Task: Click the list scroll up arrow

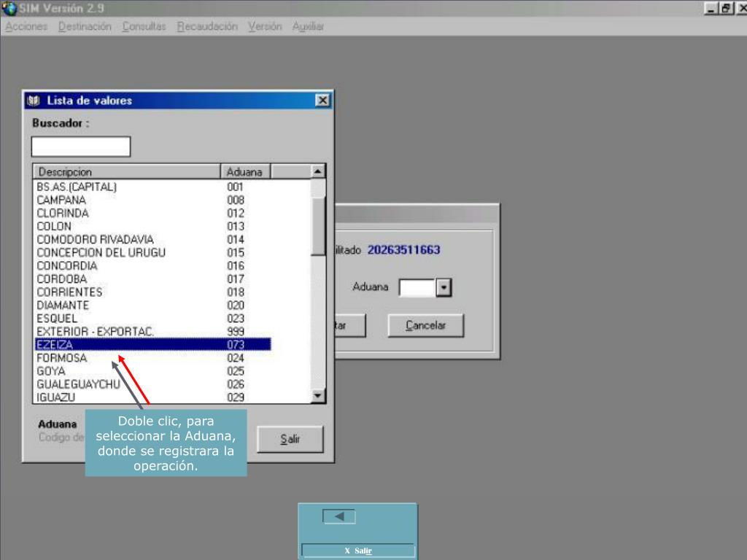Action: pyautogui.click(x=318, y=171)
